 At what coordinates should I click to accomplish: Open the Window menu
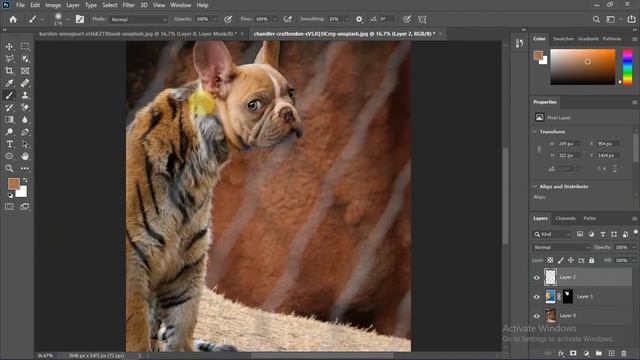[x=180, y=5]
